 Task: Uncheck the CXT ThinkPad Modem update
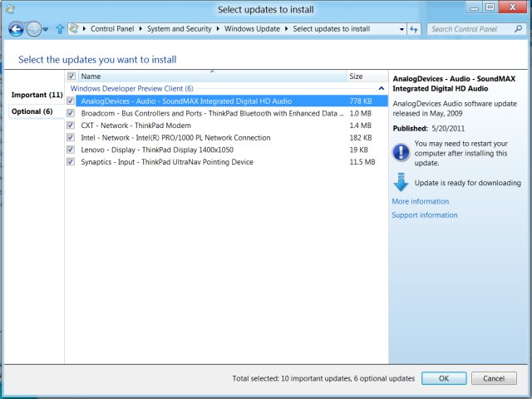click(71, 126)
